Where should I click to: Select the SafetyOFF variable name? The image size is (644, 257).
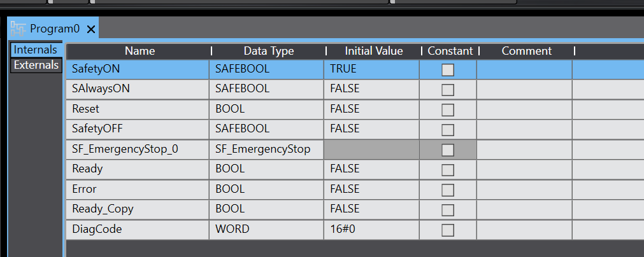(x=138, y=129)
